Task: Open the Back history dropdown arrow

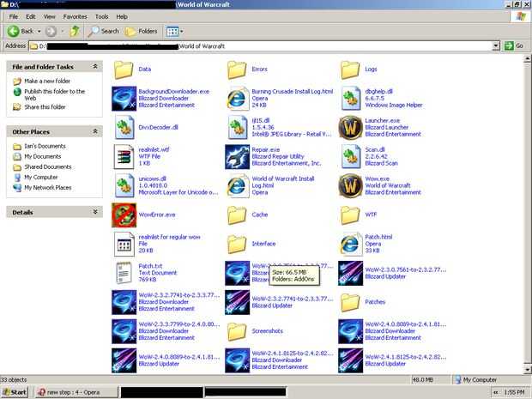Action: pyautogui.click(x=39, y=32)
